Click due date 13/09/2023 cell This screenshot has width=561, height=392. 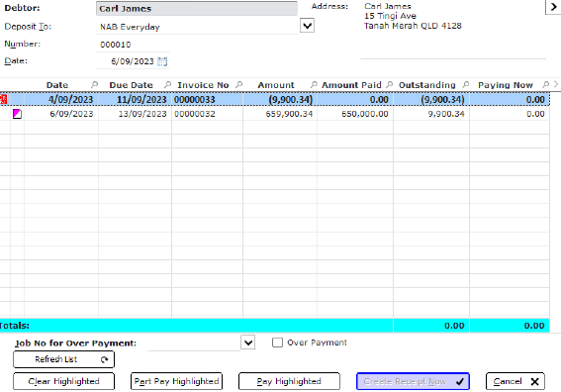pos(135,114)
